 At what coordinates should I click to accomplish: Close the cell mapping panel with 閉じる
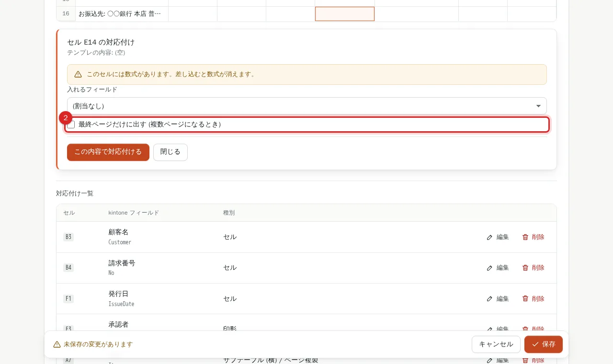[170, 152]
